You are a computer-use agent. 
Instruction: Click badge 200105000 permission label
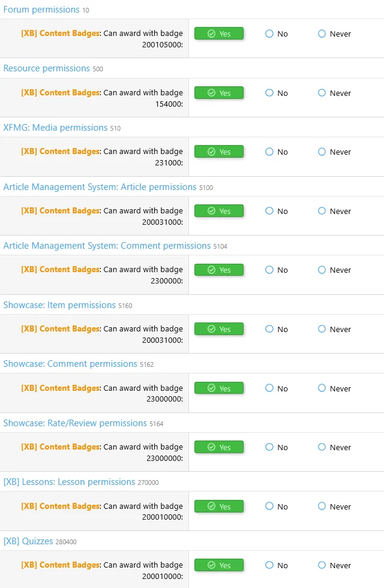tap(102, 39)
